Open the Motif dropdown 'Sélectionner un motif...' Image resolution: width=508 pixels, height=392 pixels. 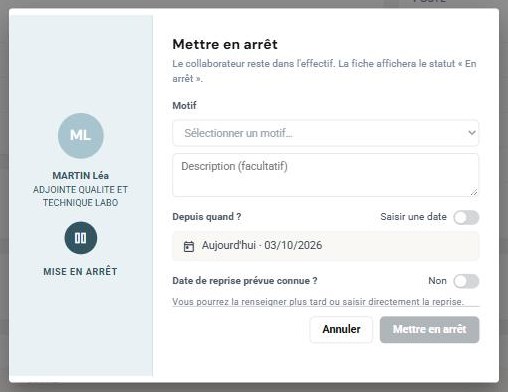[325, 133]
